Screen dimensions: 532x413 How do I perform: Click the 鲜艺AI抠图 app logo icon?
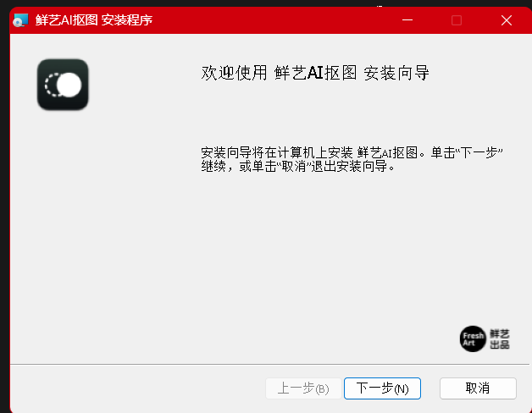pyautogui.click(x=63, y=85)
